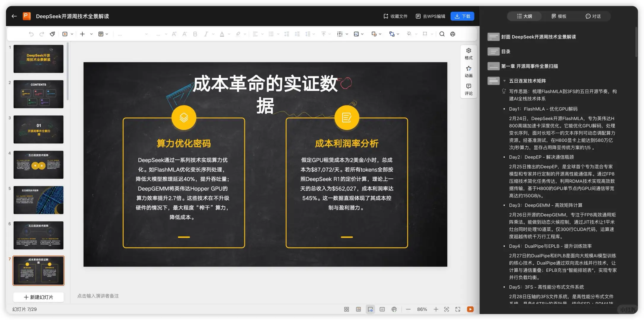Viewport: 644px width, 320px height.
Task: Increase font size with larger A icon
Action: (x=174, y=34)
